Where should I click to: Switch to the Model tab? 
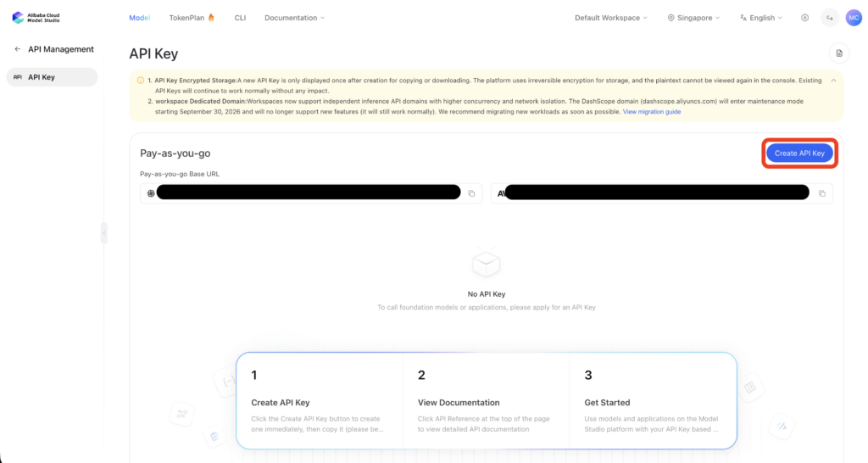tap(140, 18)
